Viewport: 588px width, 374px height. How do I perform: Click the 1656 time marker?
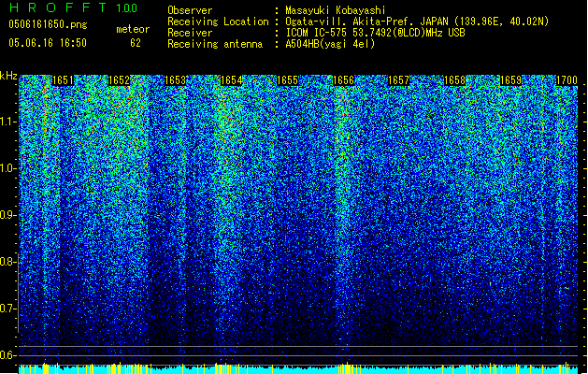pyautogui.click(x=343, y=80)
